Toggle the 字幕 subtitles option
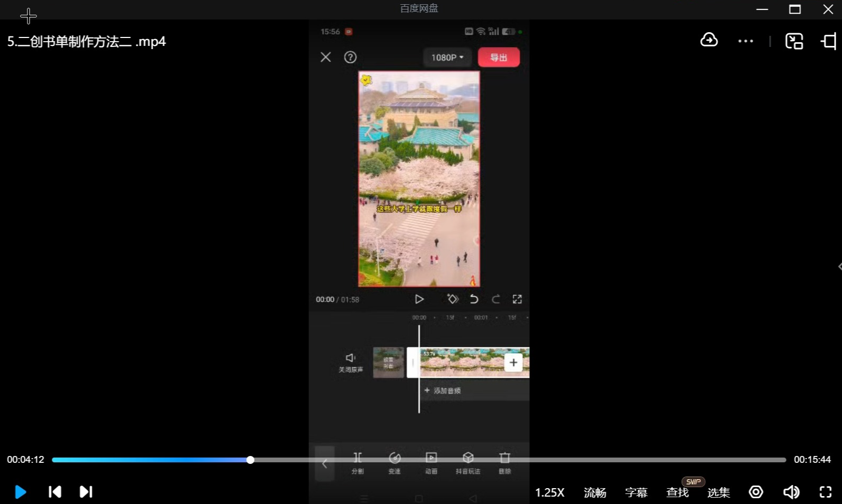Screen dimensions: 842x504 tap(636, 492)
